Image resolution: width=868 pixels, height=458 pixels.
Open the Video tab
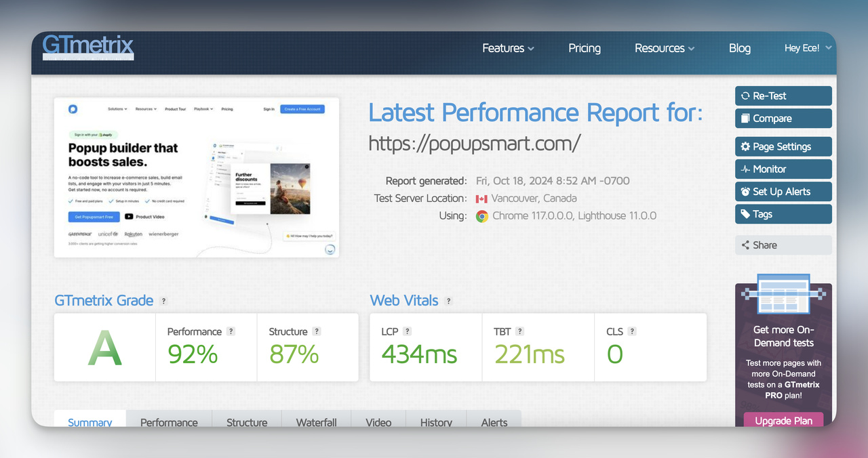tap(378, 420)
